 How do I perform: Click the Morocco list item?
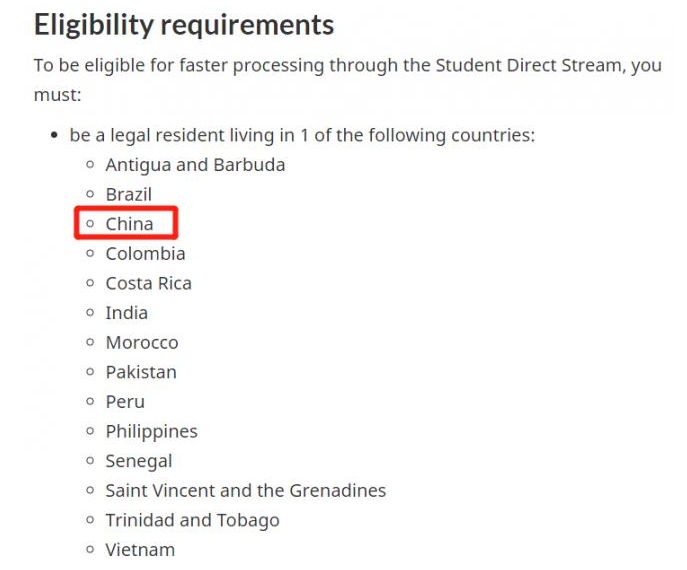click(142, 343)
